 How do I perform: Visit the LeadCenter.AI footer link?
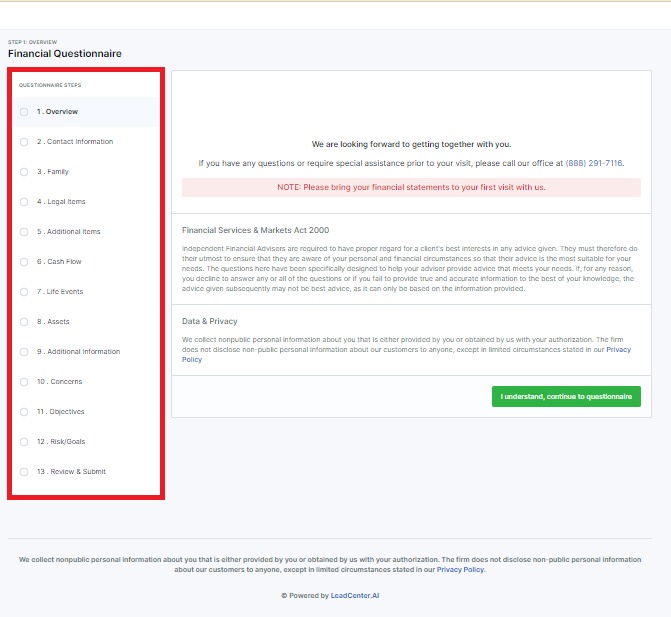355,595
